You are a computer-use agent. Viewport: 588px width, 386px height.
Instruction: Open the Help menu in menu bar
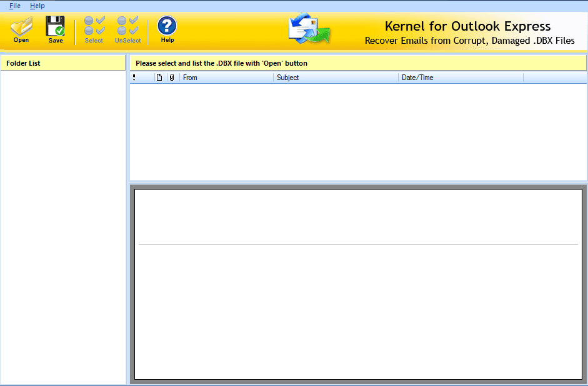pos(37,6)
